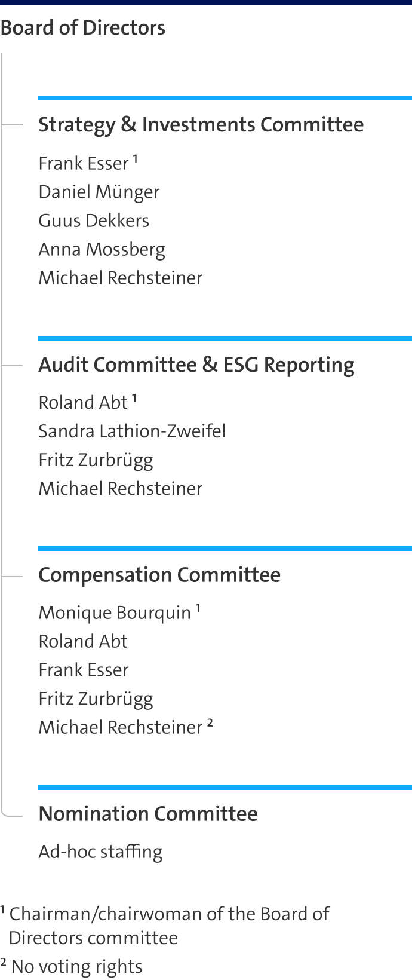Viewport: 412px width, 980px height.
Task: Click Michael Rechsteiner under Strategy & Investments
Action: [121, 278]
